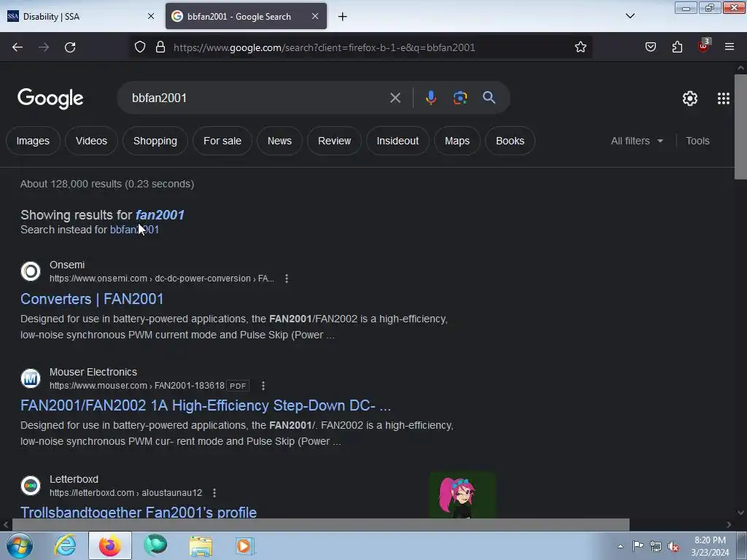Click the fan2001 suggested search link

[x=160, y=215]
